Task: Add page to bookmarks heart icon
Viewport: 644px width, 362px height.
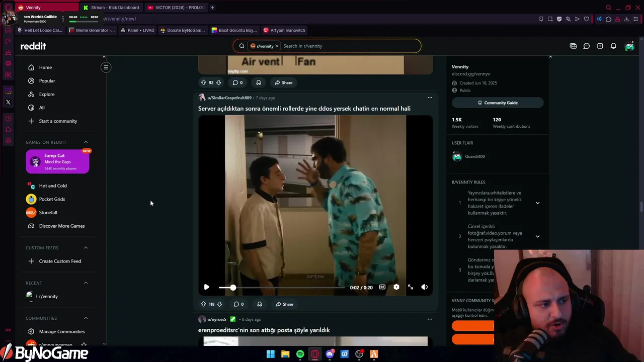Action: 586,19
